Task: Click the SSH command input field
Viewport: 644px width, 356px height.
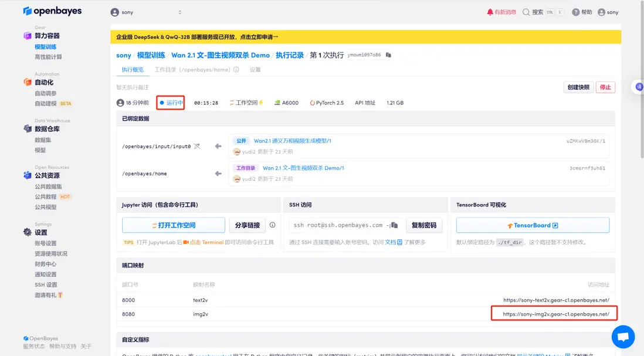Action: (340, 225)
